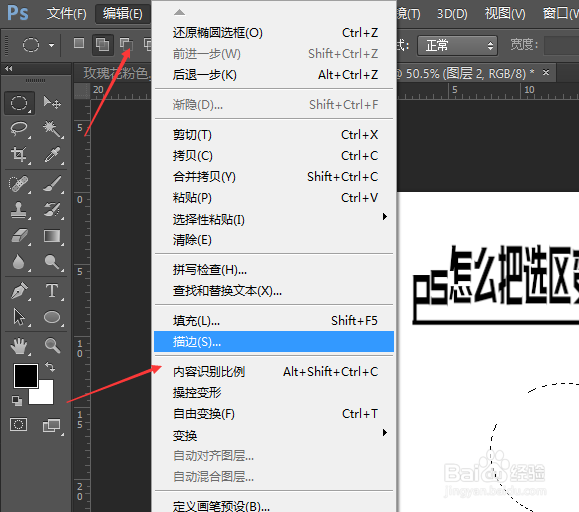Change the screen mode
579x512 pixels.
tap(52, 425)
